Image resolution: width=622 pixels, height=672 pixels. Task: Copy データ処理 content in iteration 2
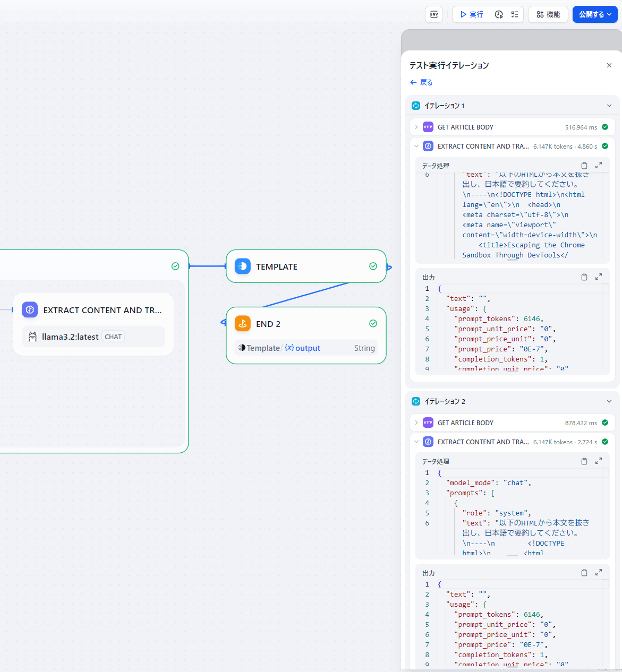pos(584,461)
